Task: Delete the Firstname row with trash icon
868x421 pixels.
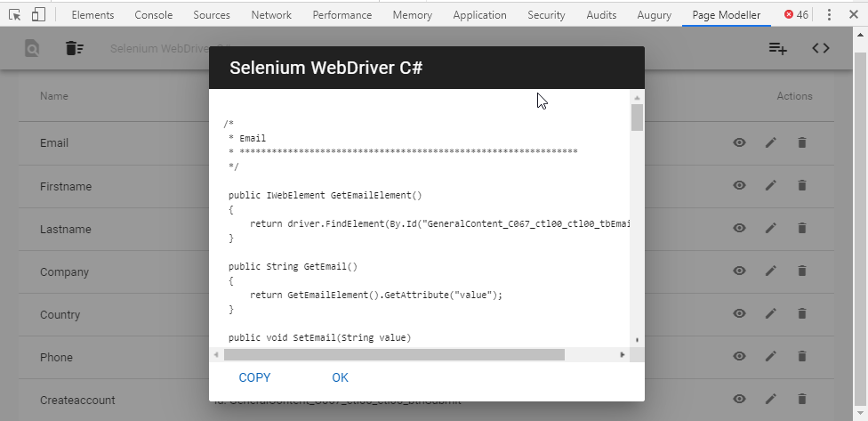Action: click(801, 185)
